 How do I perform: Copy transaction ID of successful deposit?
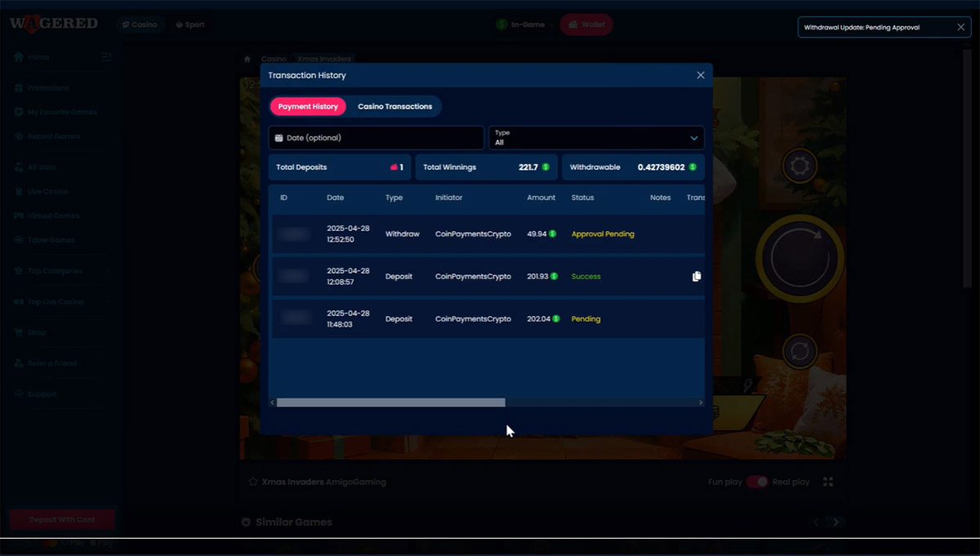coord(696,277)
